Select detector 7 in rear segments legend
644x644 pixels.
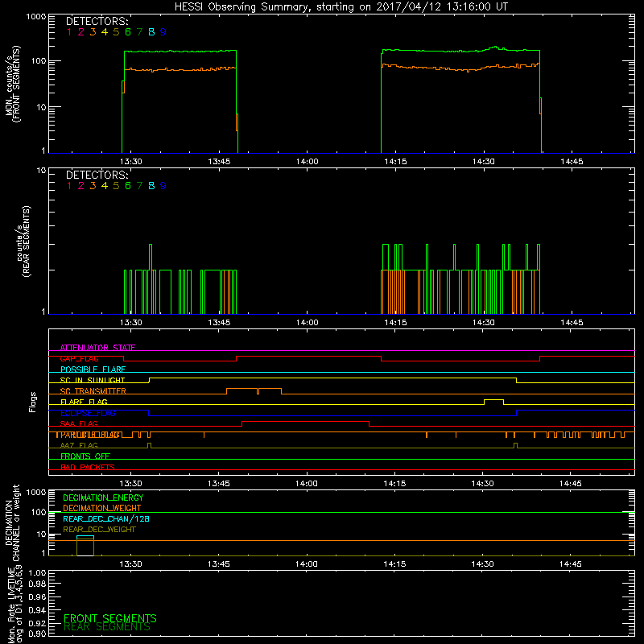click(x=139, y=186)
